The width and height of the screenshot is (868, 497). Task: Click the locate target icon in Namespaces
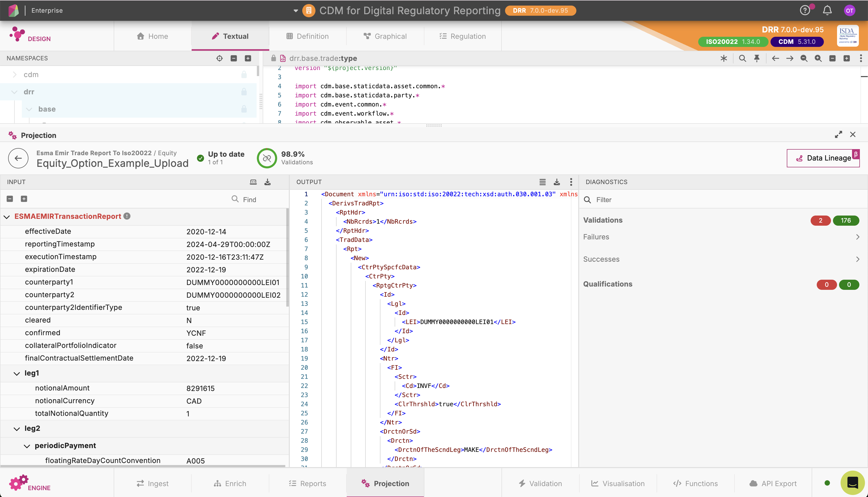[219, 58]
